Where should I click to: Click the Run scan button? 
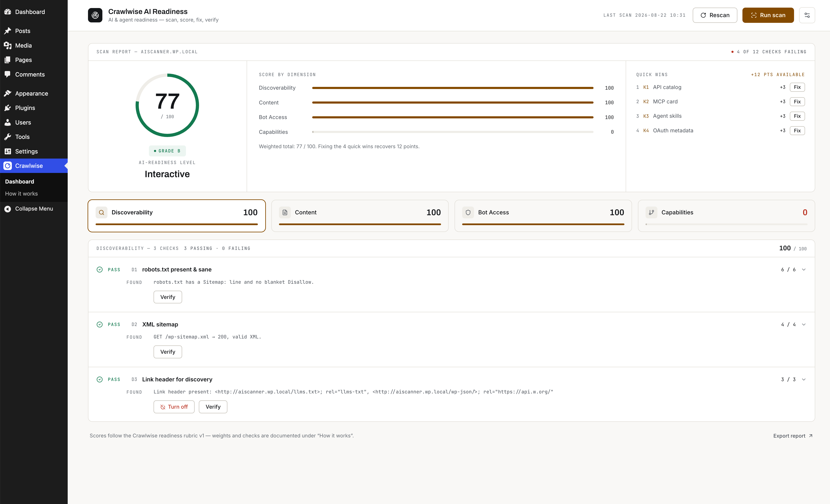click(768, 15)
